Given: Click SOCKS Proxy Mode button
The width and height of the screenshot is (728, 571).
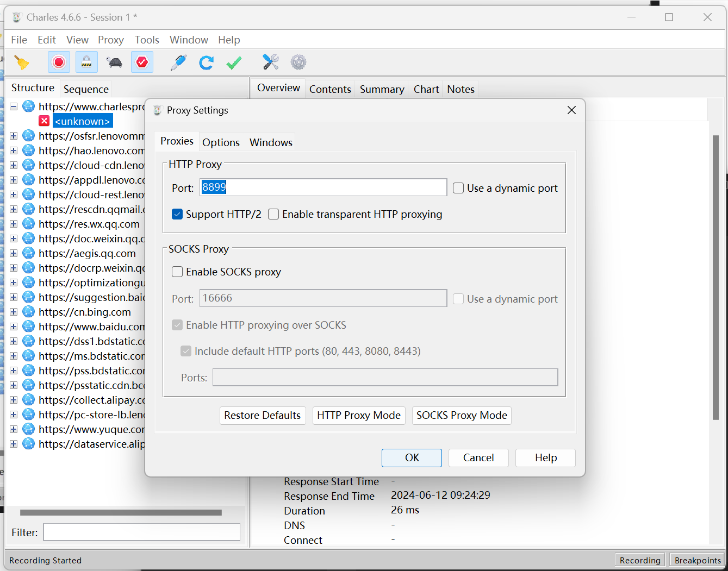Looking at the screenshot, I should [462, 416].
